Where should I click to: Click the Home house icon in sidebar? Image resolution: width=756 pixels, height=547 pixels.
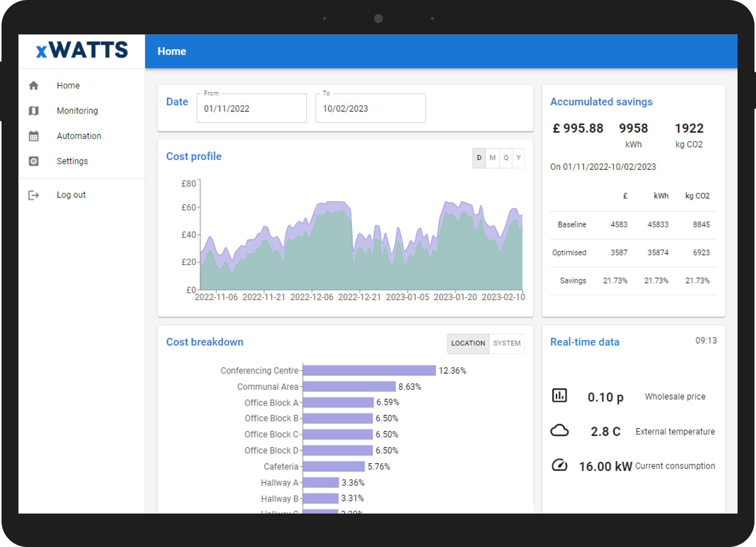[x=34, y=85]
